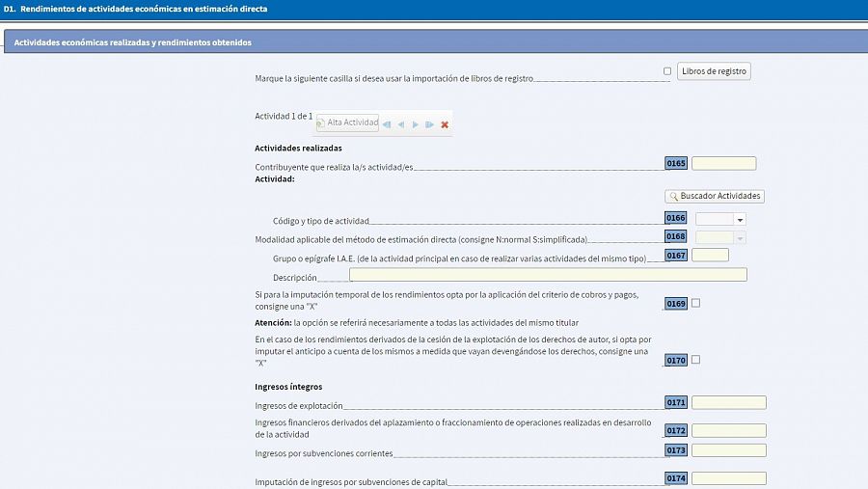The height and width of the screenshot is (489, 868).
Task: Tick checkbox 0169 for cobros y pagos criterion
Action: pos(695,303)
